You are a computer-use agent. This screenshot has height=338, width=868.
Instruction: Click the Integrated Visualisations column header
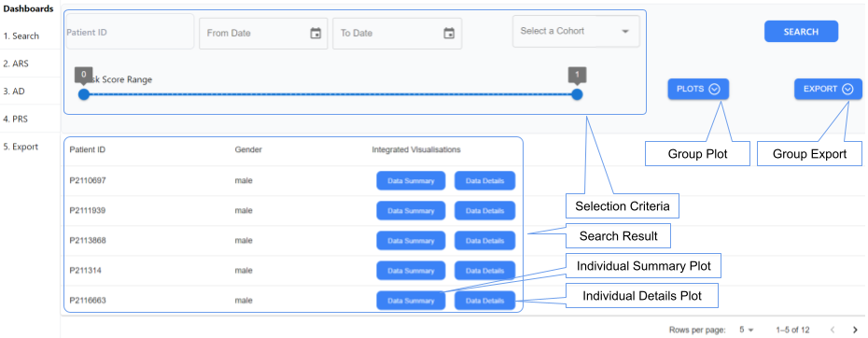point(416,149)
